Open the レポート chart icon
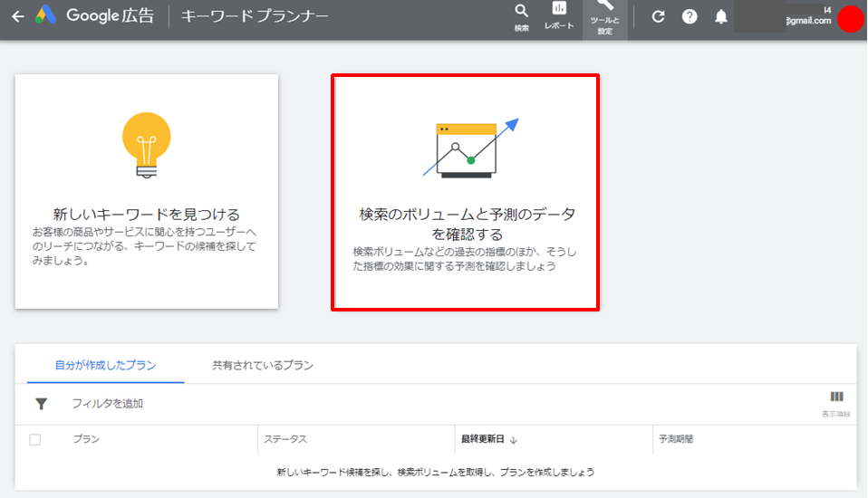 [x=559, y=16]
